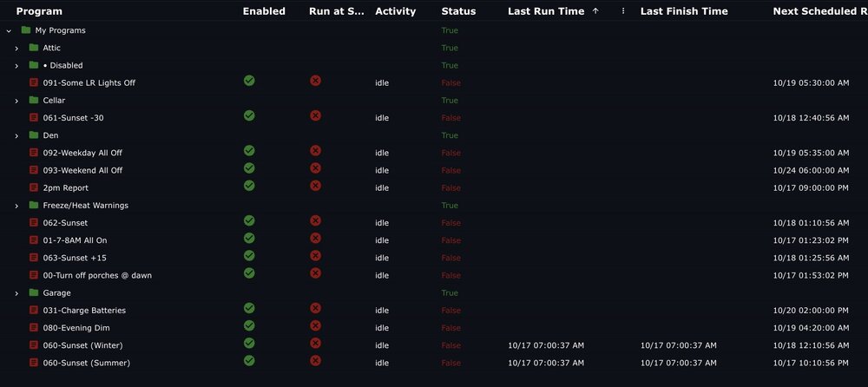Collapse the My Programs folder
Viewport: 868px width, 387px height.
coord(9,30)
